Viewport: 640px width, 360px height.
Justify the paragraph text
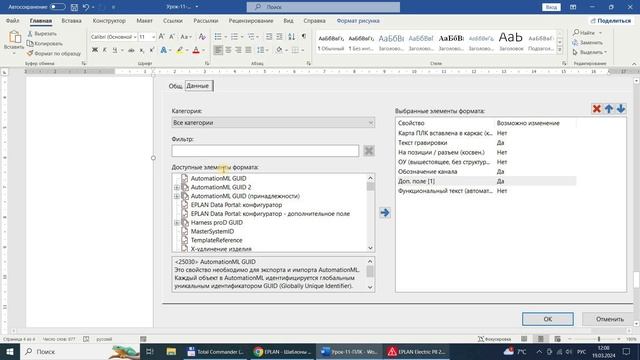(248, 50)
